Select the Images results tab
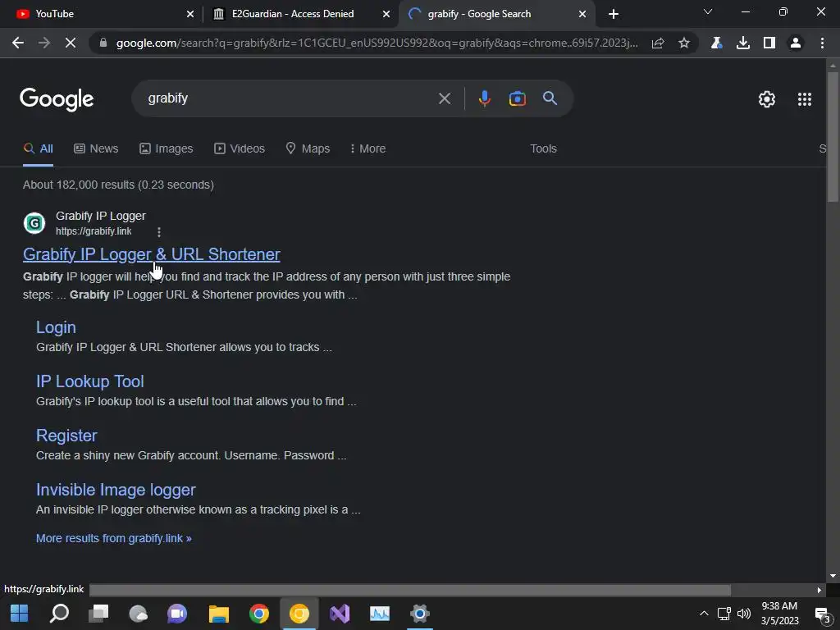The image size is (840, 630). (166, 148)
